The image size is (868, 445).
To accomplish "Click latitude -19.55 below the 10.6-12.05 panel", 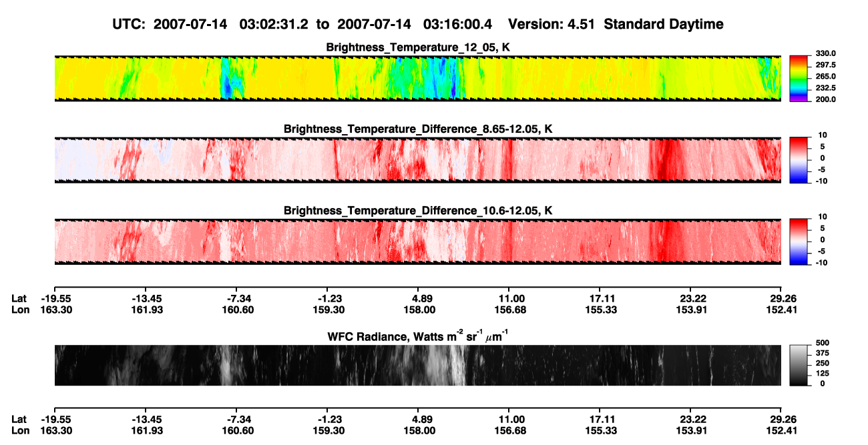I will pyautogui.click(x=55, y=298).
